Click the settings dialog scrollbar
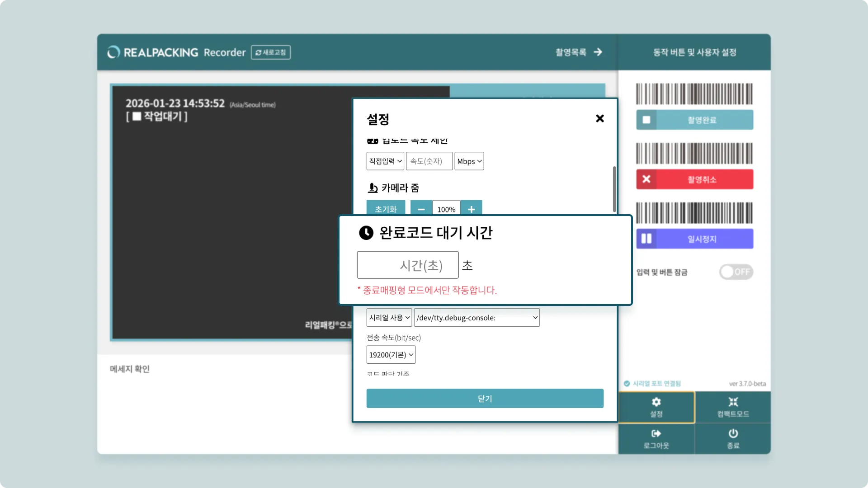Screen dimensions: 868x488 tap(614, 189)
